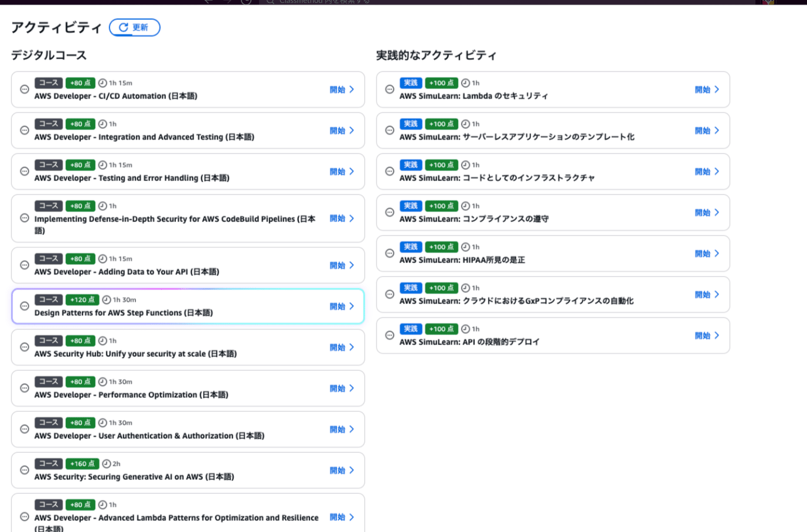Start GxPコンプライアンスの自動化 via 開始
The image size is (807, 532).
click(707, 295)
